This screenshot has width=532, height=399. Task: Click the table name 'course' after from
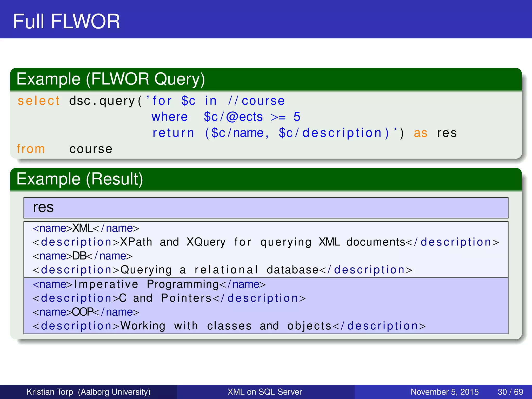[91, 149]
